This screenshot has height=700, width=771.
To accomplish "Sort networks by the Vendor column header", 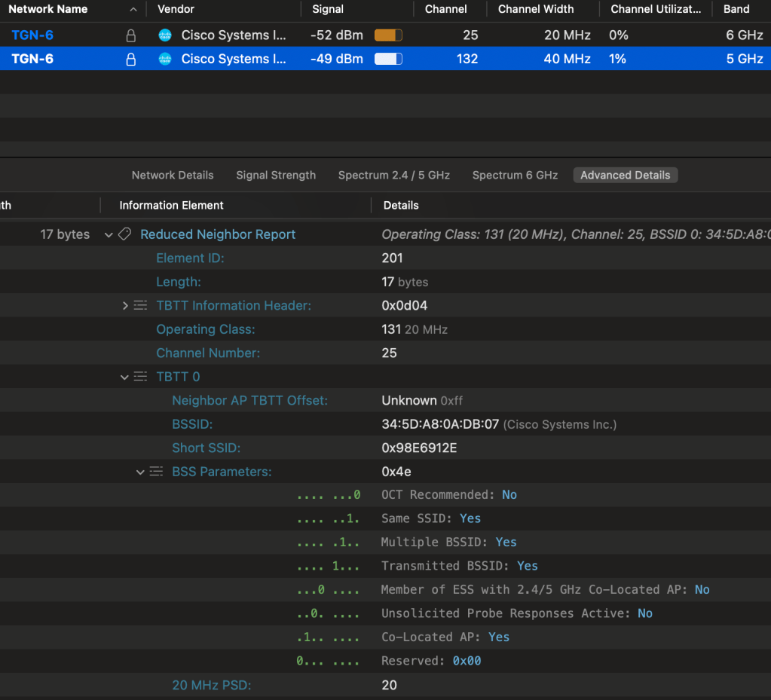I will click(176, 9).
